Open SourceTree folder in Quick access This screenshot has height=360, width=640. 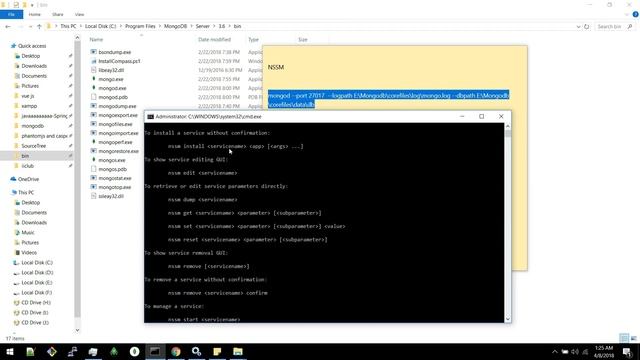33,146
